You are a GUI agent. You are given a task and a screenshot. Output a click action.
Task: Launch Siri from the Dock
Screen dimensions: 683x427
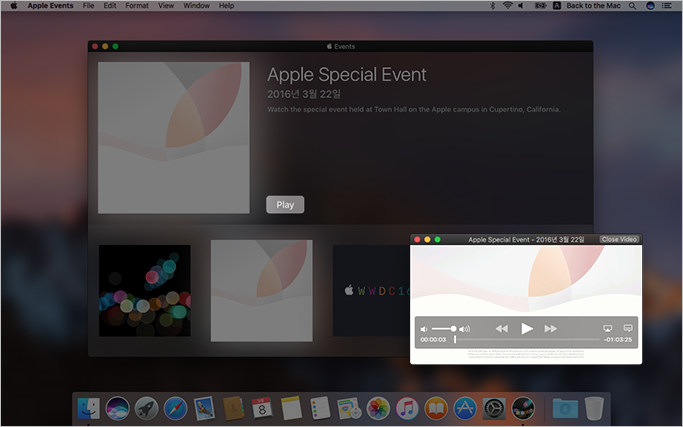(x=118, y=408)
